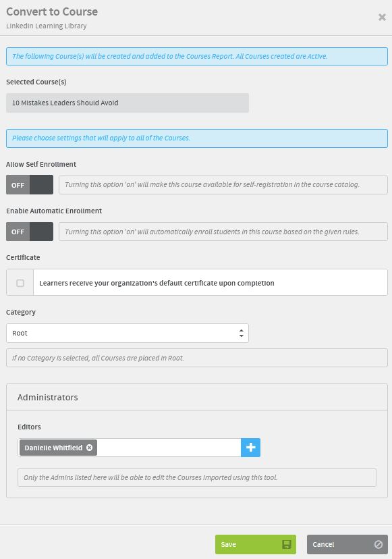Click the Danielle Whitfield editor tag
This screenshot has height=559, width=392.
(53, 448)
